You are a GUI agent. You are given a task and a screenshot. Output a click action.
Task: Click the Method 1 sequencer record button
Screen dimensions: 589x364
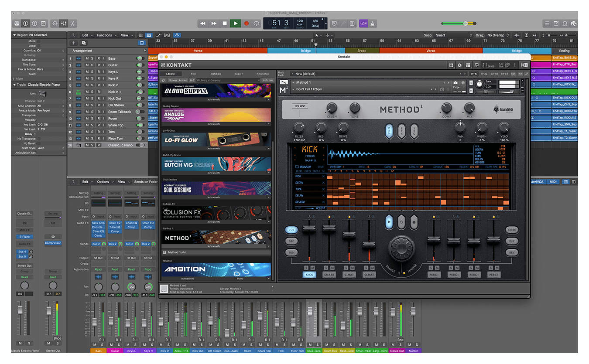pos(414,222)
